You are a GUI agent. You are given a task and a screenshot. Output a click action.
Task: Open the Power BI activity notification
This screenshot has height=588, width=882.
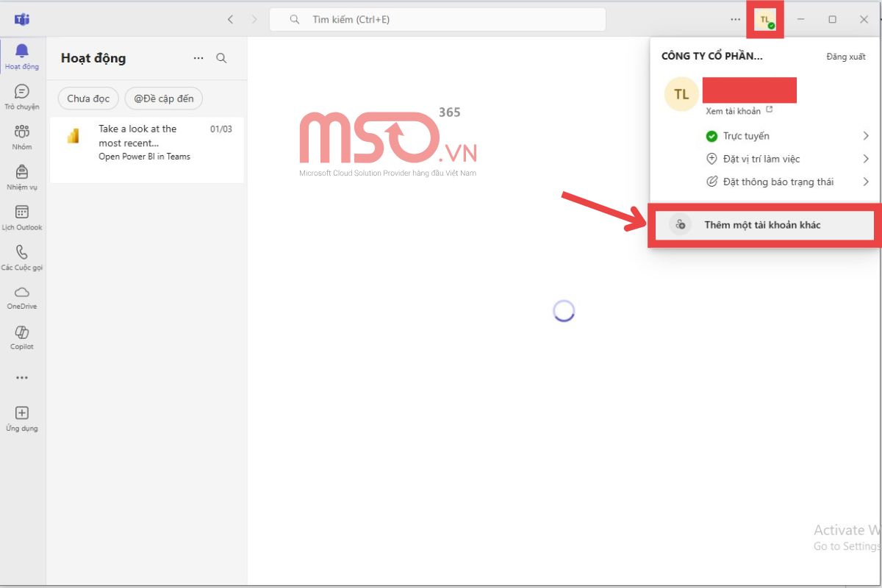[147, 150]
